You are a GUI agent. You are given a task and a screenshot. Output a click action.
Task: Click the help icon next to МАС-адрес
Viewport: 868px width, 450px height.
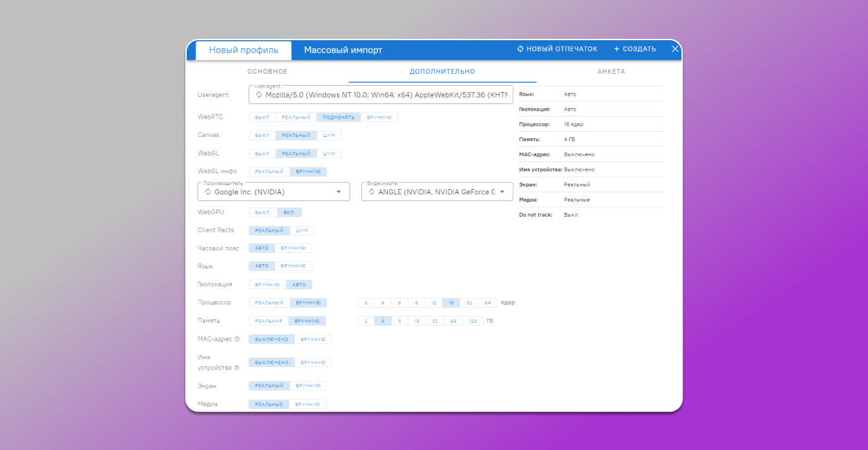point(237,339)
